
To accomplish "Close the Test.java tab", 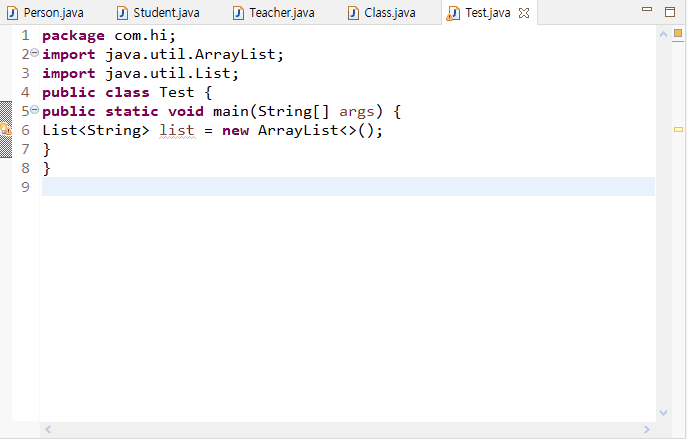I will [x=524, y=13].
